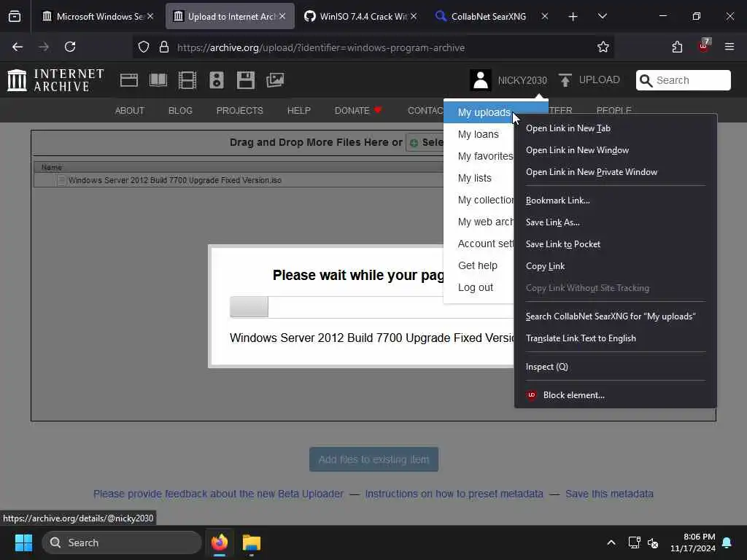747x560 pixels.
Task: Open the HELP navigation link
Action: pos(298,111)
